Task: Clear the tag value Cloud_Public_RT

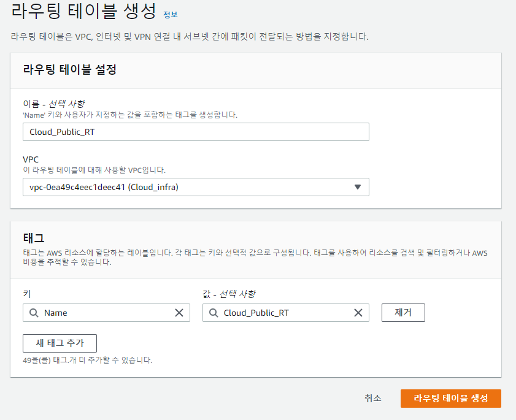Action: (358, 313)
